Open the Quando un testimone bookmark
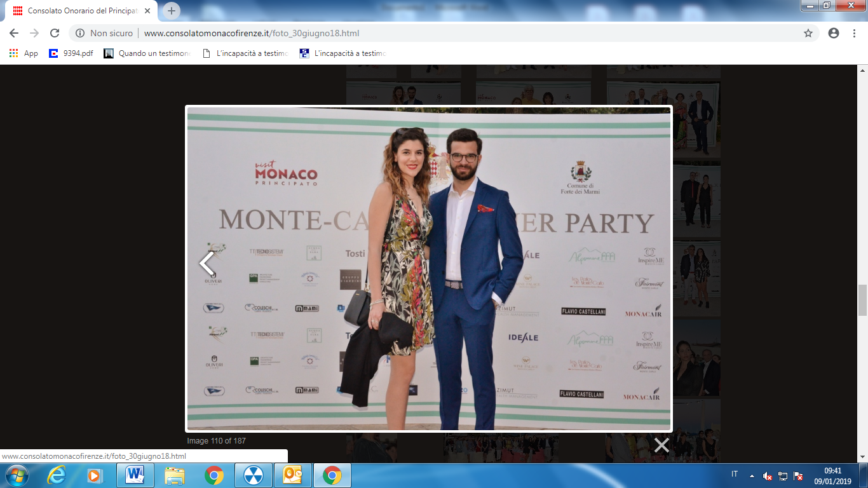The height and width of the screenshot is (488, 868). point(147,53)
